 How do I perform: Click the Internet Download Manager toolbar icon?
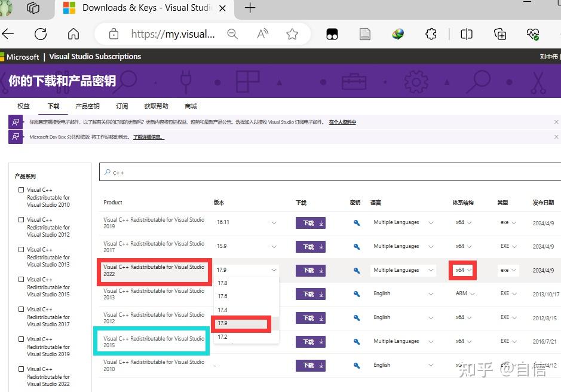click(397, 34)
